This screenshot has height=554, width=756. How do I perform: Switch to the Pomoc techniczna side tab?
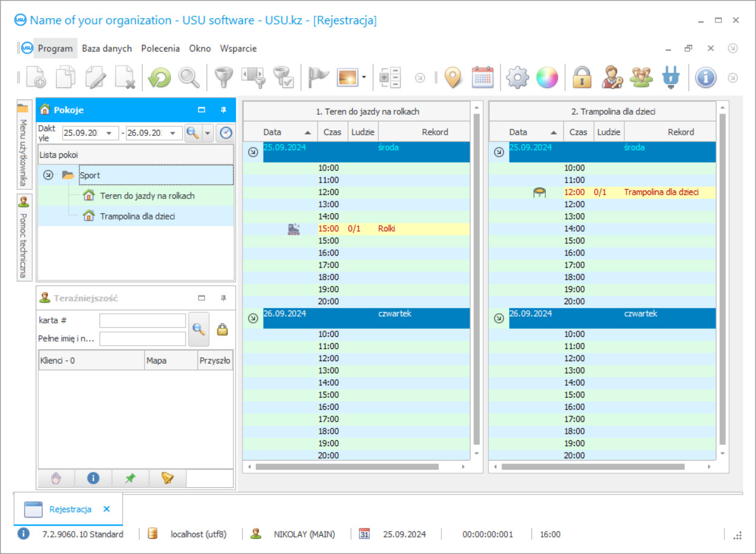[x=24, y=238]
